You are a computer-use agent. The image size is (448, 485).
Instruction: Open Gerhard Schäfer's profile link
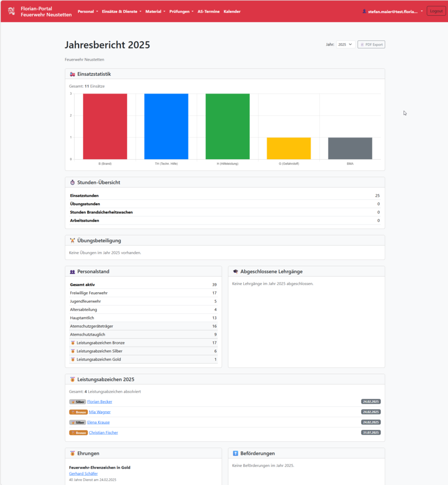[83, 474]
